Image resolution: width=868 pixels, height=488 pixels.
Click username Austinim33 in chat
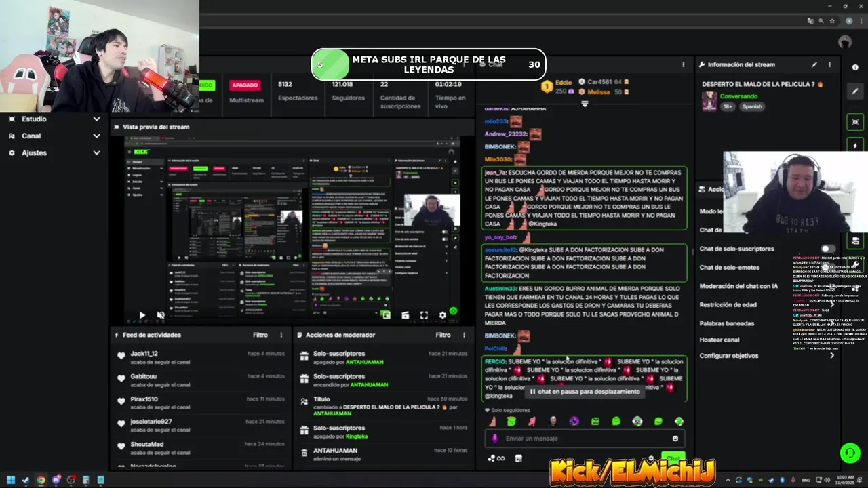pyautogui.click(x=500, y=289)
